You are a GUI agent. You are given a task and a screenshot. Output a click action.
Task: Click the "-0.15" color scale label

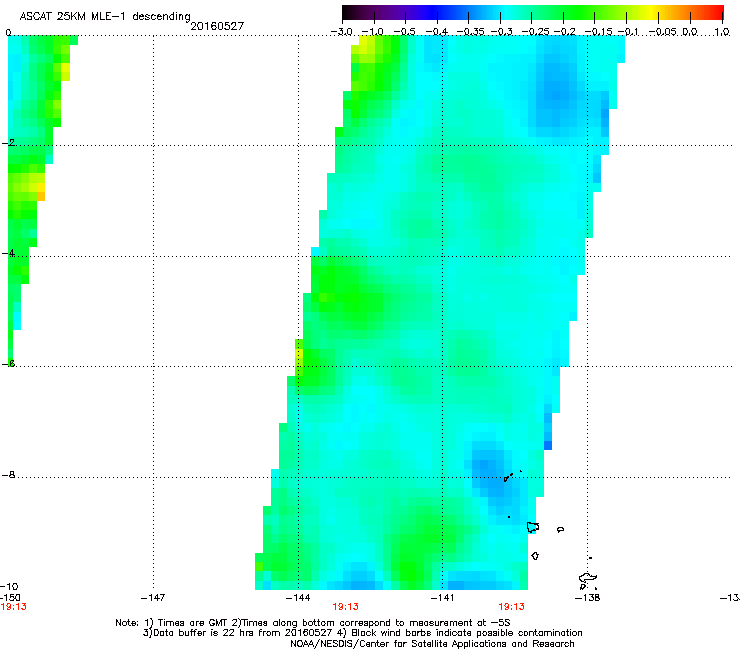pos(598,32)
